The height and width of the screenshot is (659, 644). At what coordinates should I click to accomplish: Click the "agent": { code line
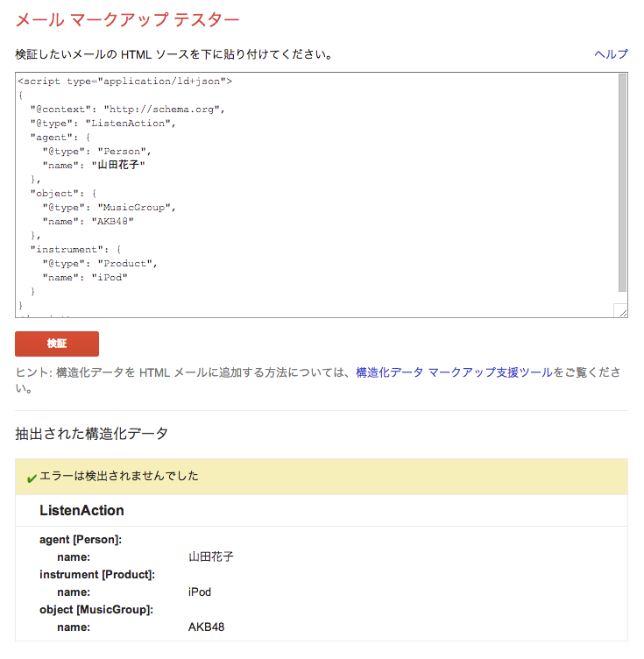(x=60, y=138)
